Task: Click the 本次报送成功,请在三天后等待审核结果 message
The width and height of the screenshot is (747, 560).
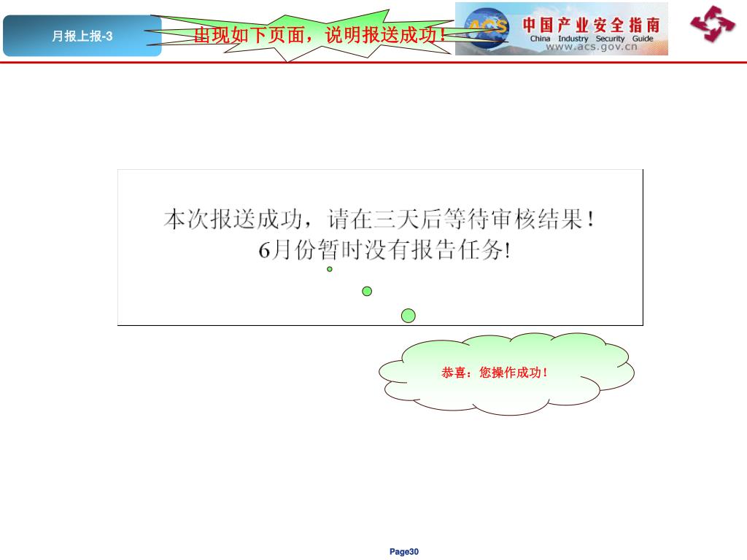Action: pos(379,219)
